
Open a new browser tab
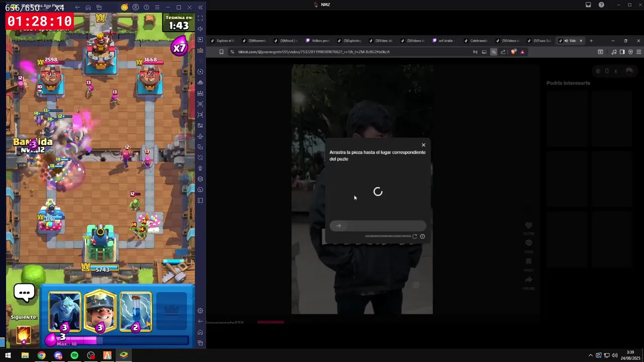(x=591, y=41)
